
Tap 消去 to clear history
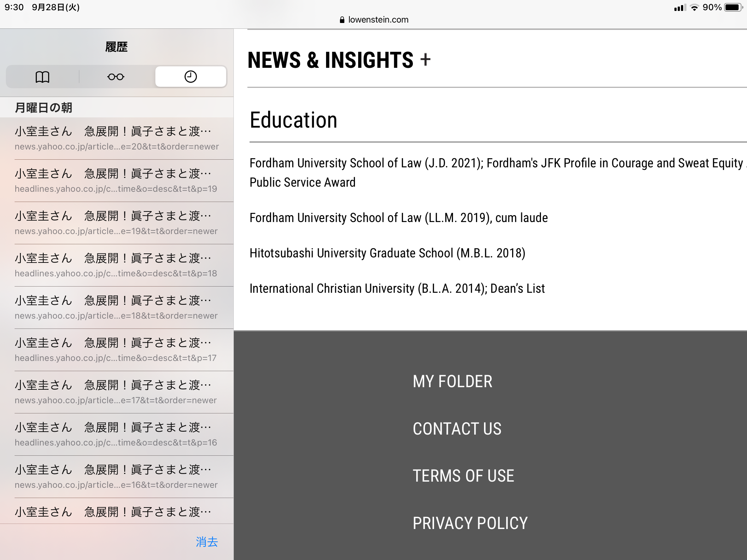coord(207,542)
